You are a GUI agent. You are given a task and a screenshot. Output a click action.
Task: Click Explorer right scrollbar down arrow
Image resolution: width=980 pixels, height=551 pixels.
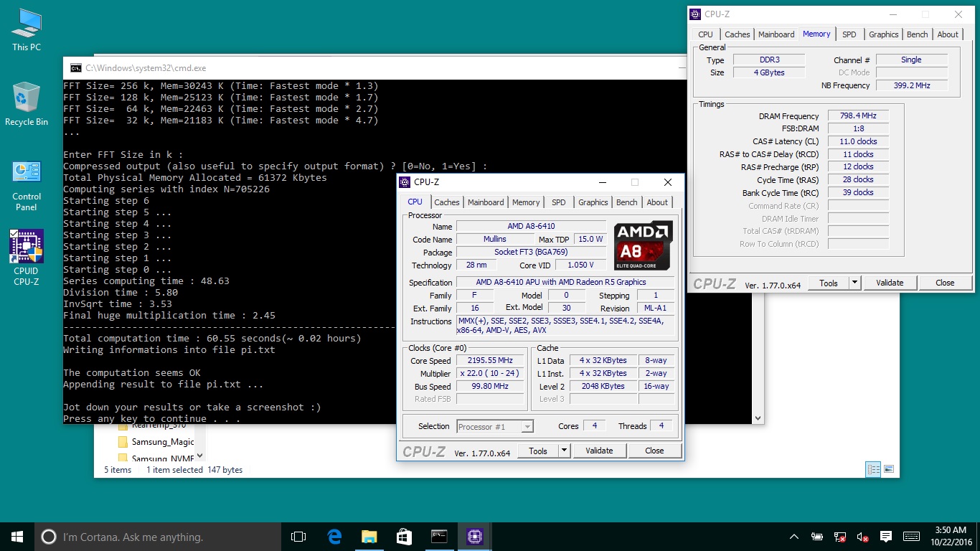click(759, 418)
